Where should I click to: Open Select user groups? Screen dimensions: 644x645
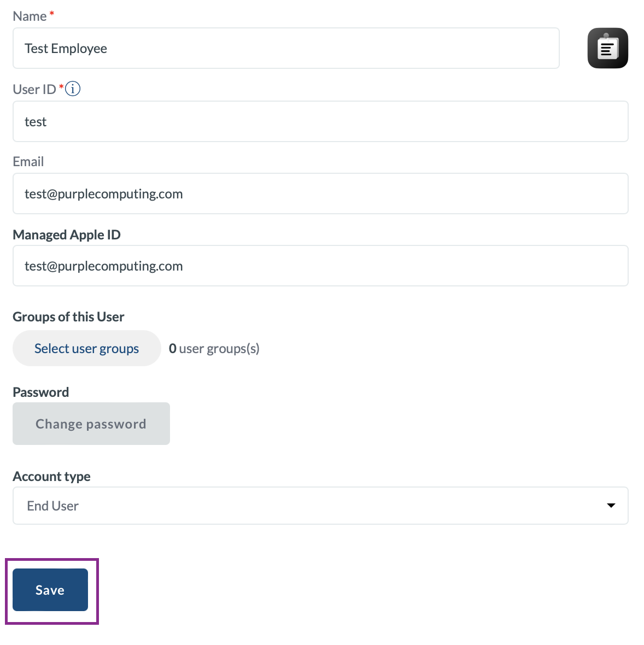(86, 348)
